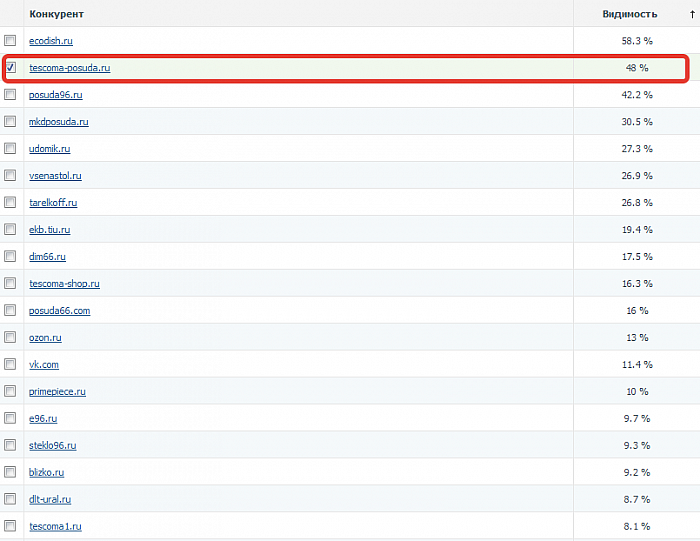Mark the ozon.ru row checkbox
This screenshot has width=700, height=541.
click(x=10, y=337)
